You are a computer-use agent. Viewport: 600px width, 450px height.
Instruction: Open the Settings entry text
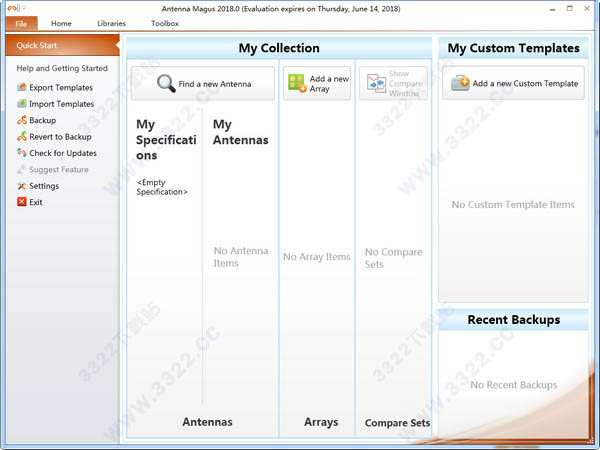[x=44, y=186]
